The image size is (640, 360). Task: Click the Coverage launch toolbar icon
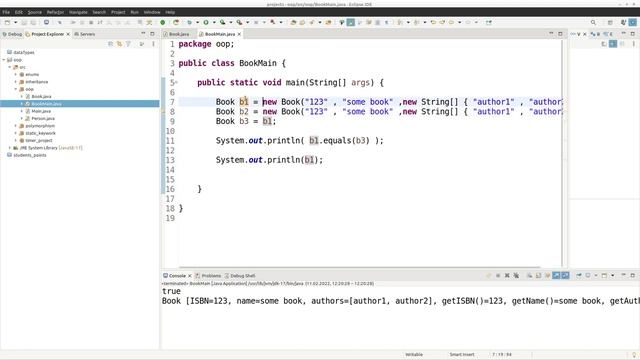[x=222, y=22]
